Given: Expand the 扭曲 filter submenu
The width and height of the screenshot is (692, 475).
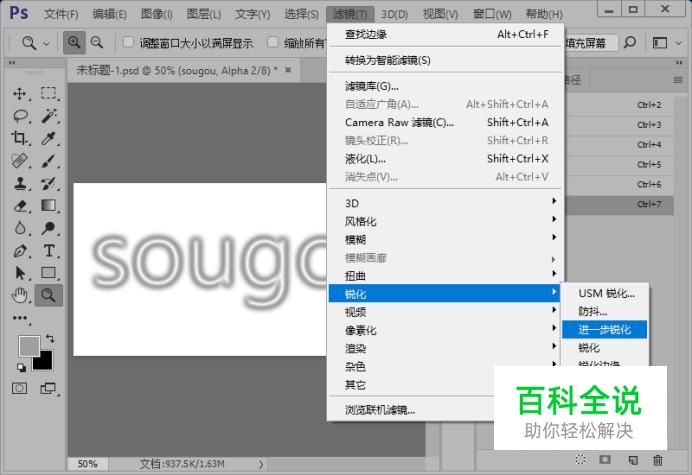Looking at the screenshot, I should 444,275.
